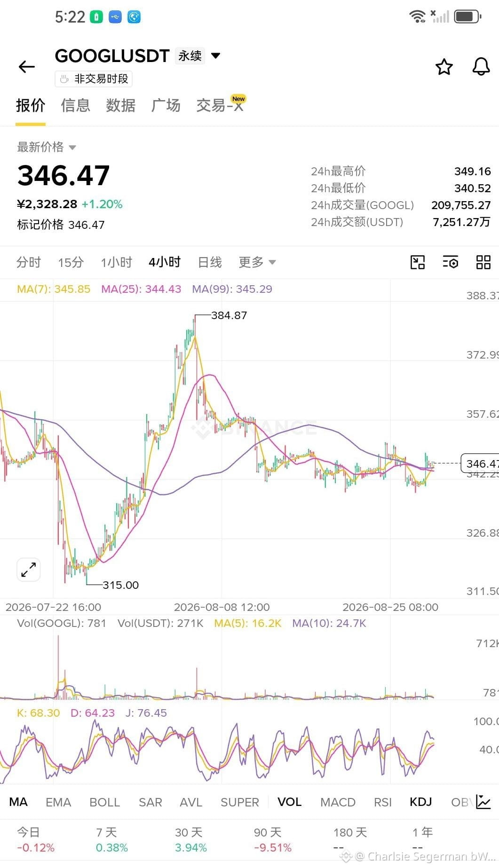Viewport: 499px width, 868px height.
Task: Tap the 384.87 high price marker
Action: coord(229,315)
